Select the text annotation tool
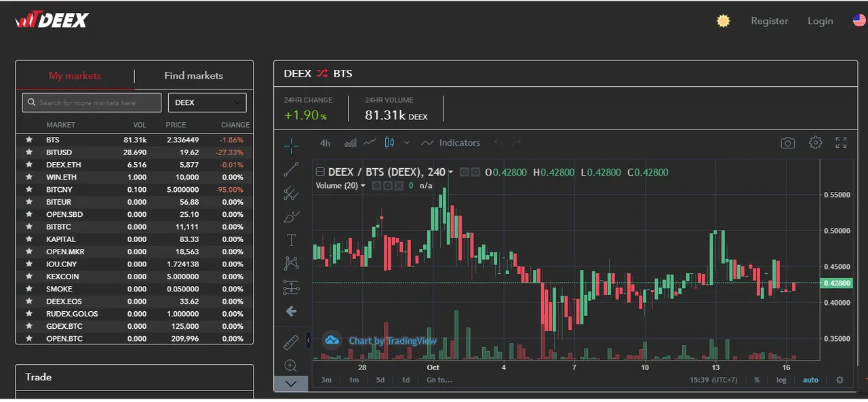 [291, 240]
